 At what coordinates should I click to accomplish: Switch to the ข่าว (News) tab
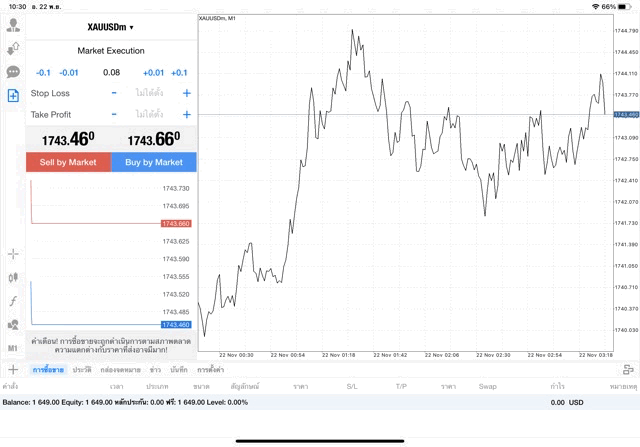pyautogui.click(x=155, y=370)
